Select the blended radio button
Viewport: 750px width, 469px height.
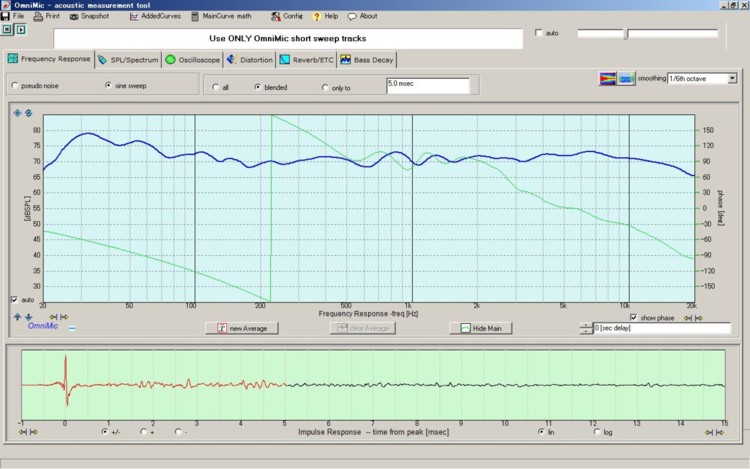point(258,87)
